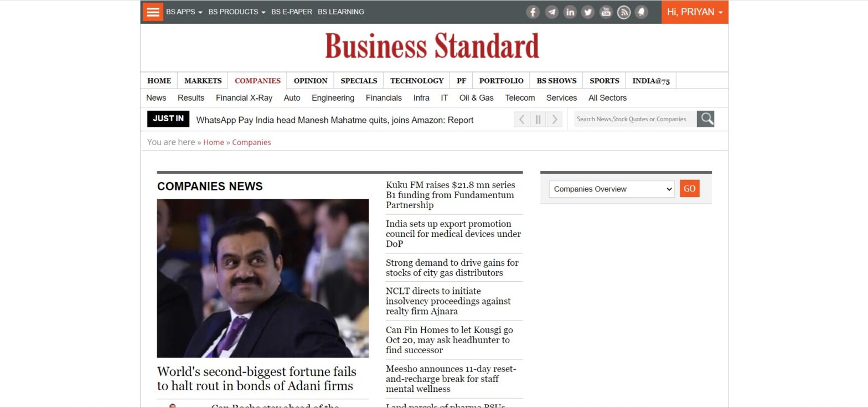Screen dimensions: 868x408
Task: Open the SPORTS tab
Action: (x=604, y=81)
